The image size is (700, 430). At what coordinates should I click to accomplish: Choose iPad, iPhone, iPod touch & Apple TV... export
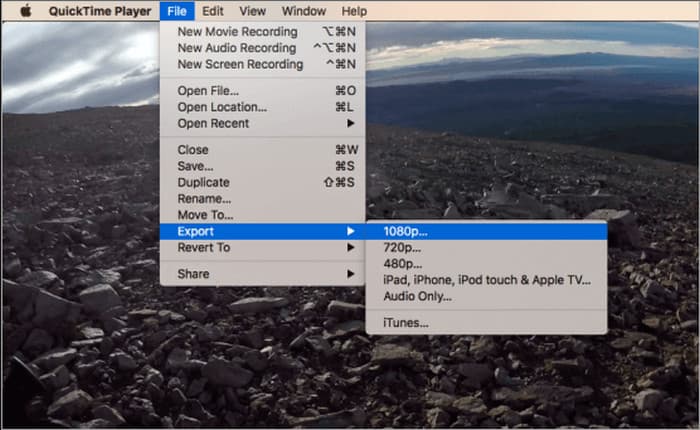[x=486, y=280]
